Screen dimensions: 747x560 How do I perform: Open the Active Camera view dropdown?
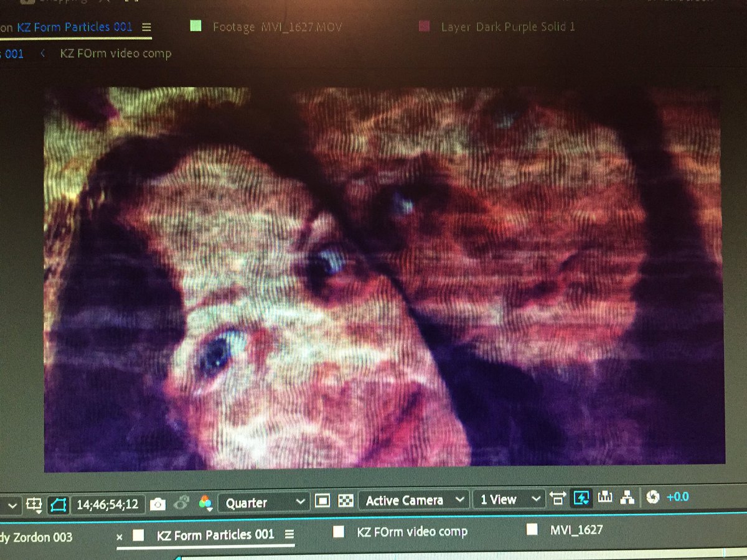click(x=411, y=499)
